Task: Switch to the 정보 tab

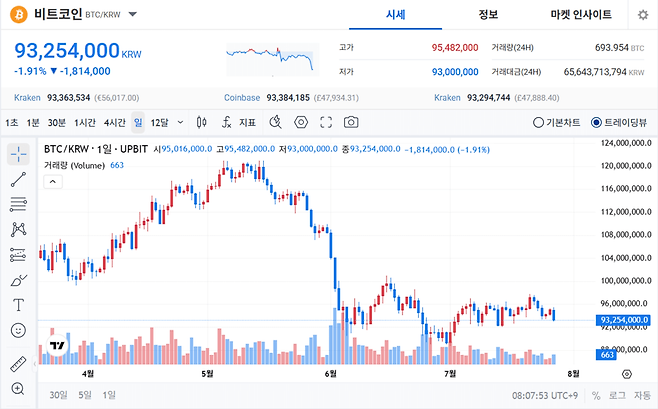Action: [488, 15]
